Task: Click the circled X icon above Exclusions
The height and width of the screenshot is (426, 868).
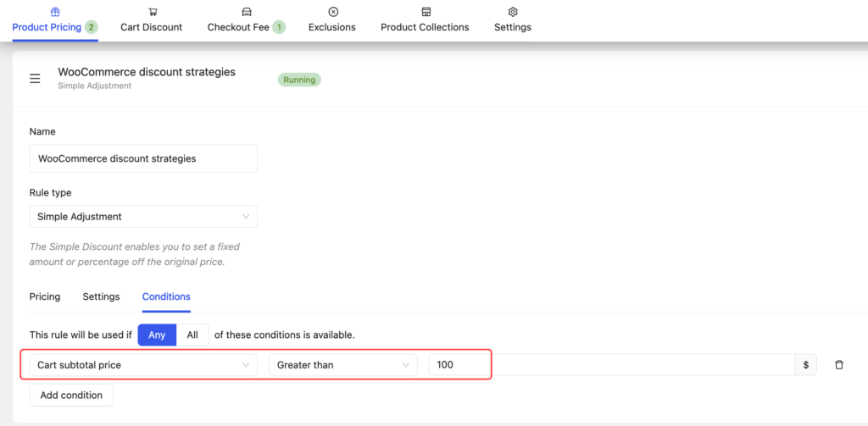Action: (332, 12)
